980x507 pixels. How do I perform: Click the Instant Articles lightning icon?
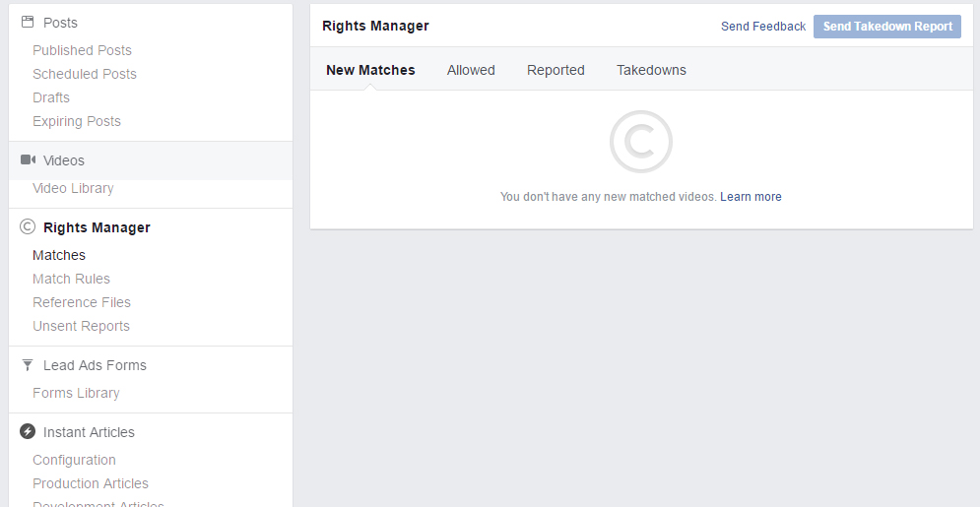pyautogui.click(x=28, y=432)
